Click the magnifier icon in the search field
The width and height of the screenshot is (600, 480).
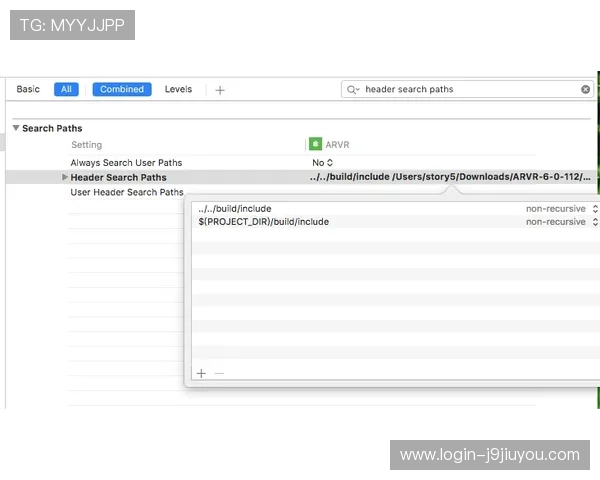point(353,89)
